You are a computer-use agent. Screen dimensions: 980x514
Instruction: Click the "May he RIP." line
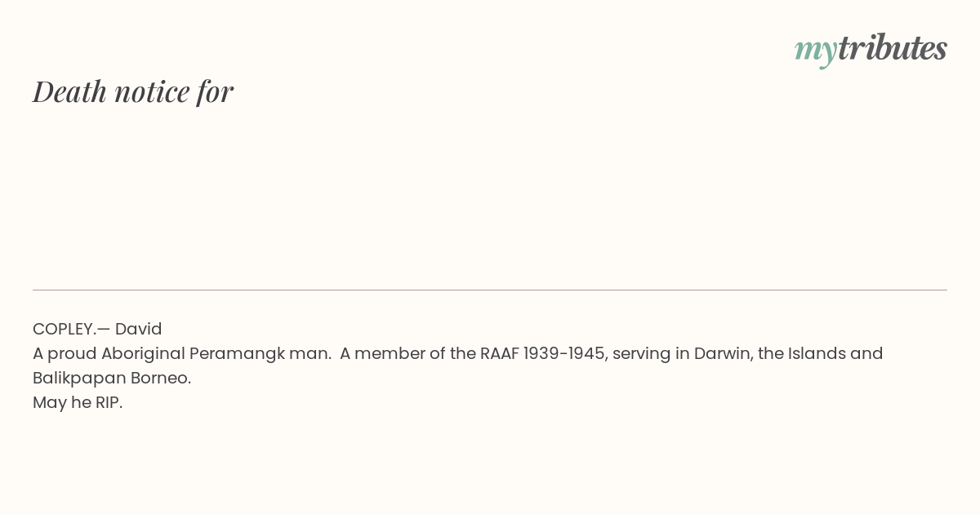pyautogui.click(x=78, y=402)
